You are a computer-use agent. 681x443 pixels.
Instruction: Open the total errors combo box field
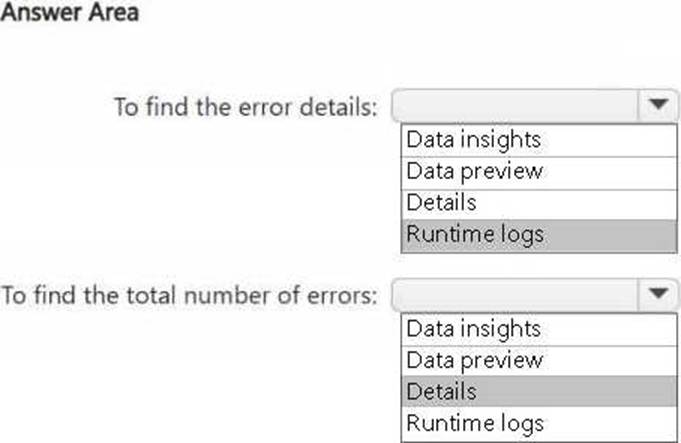pyautogui.click(x=534, y=295)
